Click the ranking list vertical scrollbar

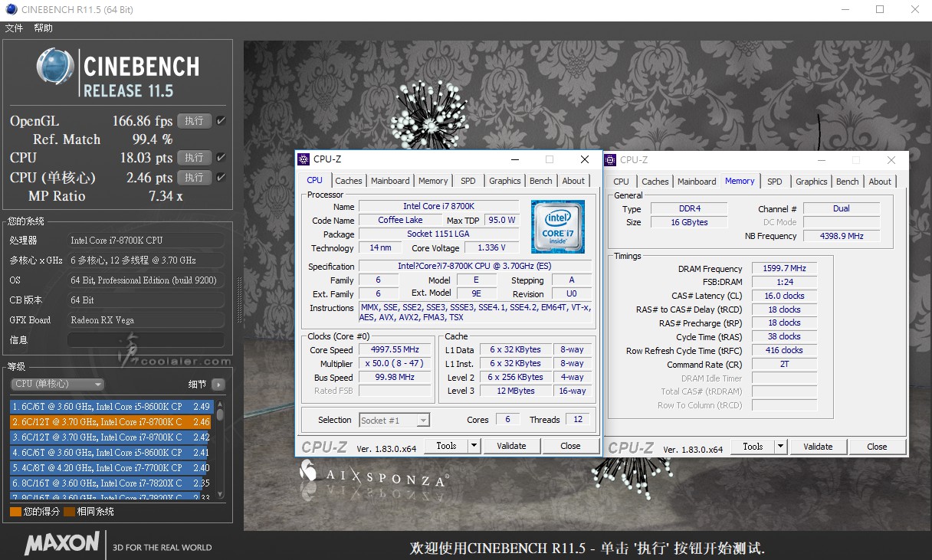[x=220, y=449]
